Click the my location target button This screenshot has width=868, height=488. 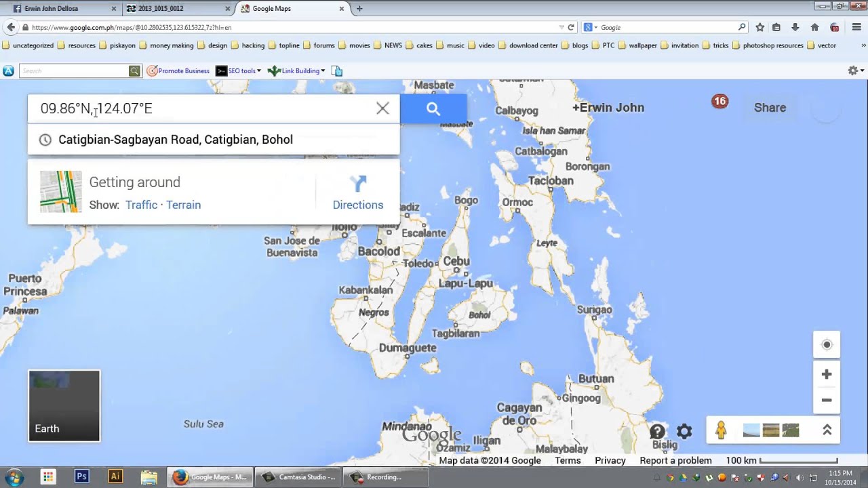827,345
